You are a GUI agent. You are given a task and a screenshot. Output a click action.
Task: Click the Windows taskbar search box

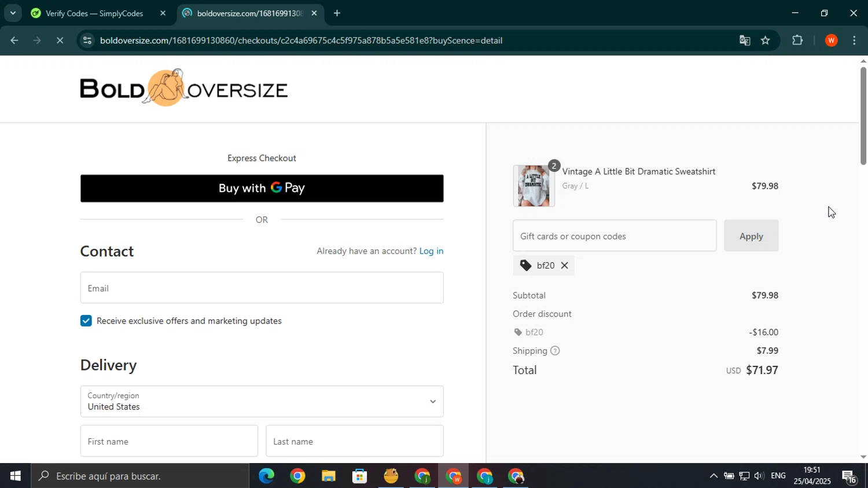[x=140, y=476]
